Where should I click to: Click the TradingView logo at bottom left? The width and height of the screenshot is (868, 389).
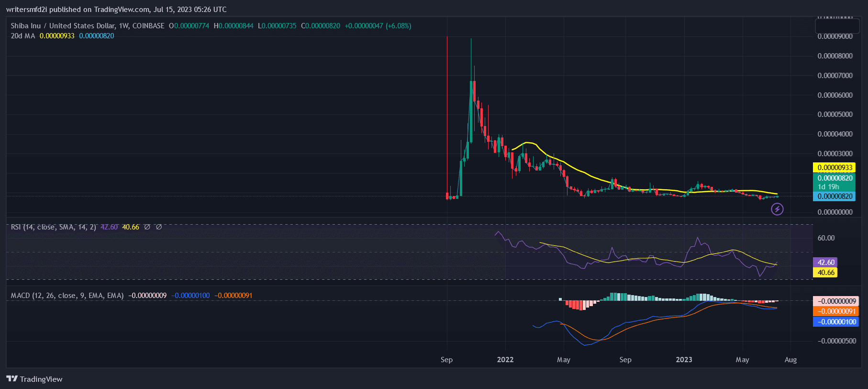click(34, 379)
